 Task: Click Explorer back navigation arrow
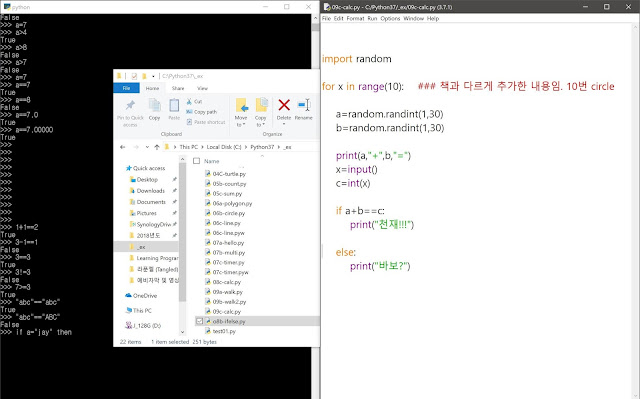coord(122,147)
